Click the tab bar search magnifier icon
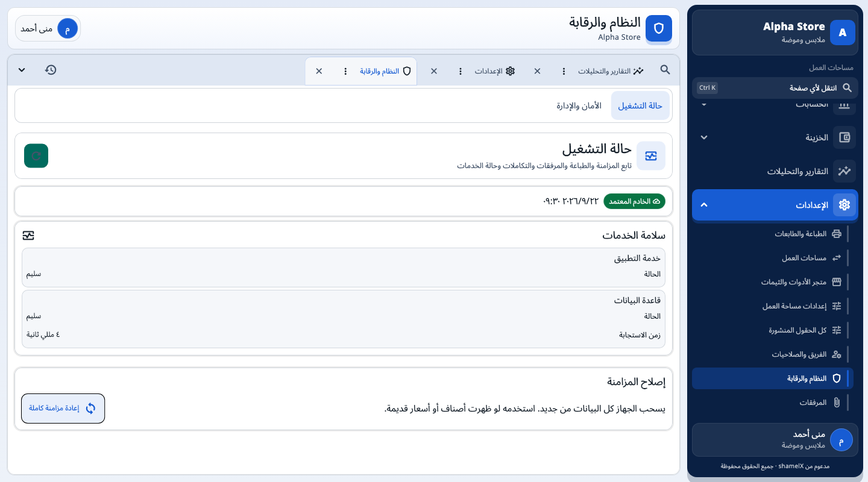The width and height of the screenshot is (868, 482). [665, 70]
